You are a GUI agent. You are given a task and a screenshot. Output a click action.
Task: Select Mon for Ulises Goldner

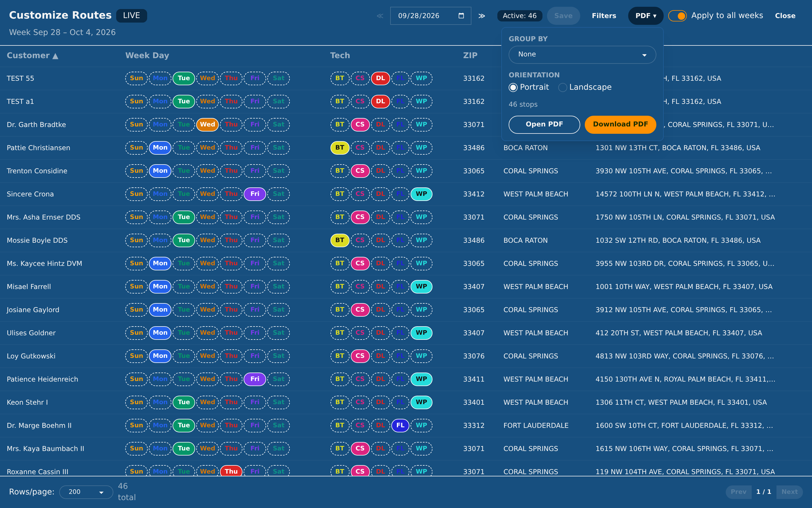(160, 333)
